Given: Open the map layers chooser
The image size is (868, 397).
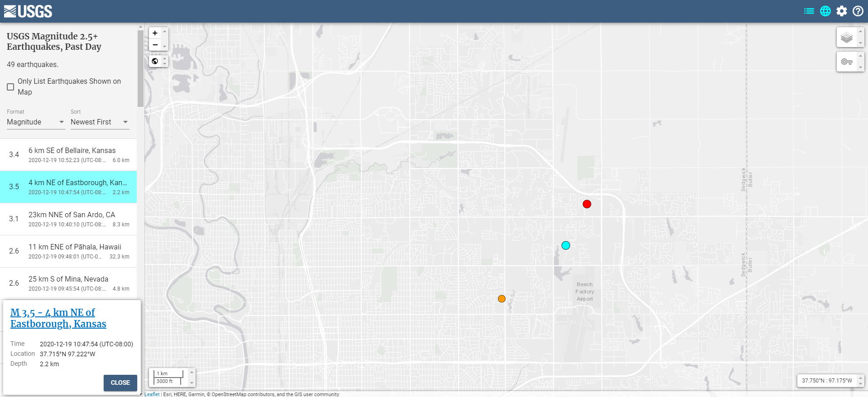Looking at the screenshot, I should pyautogui.click(x=847, y=38).
